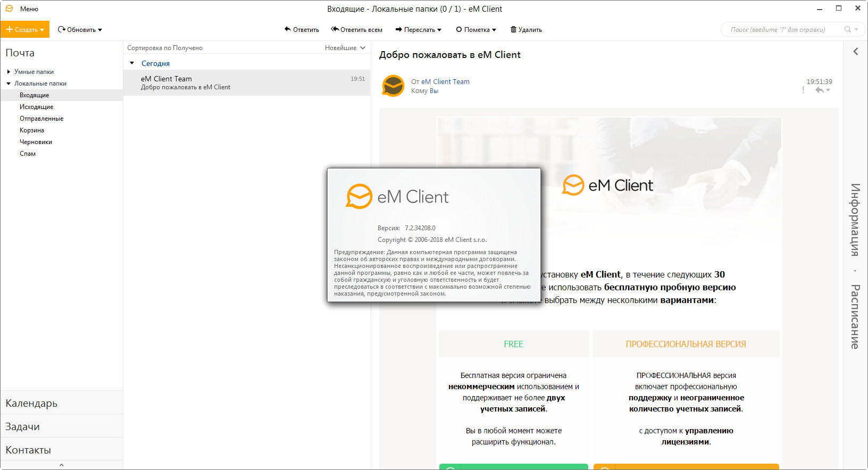Open search options dropdown arrow

tap(857, 30)
